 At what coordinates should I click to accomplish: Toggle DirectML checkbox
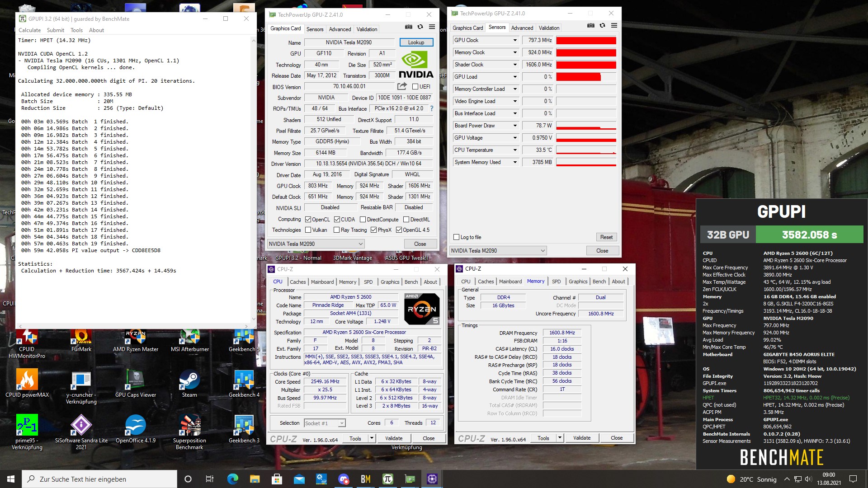406,220
